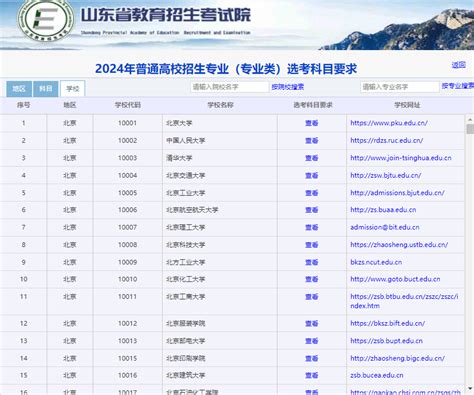Open the https://www.pku.edu.cn/ link

click(389, 123)
